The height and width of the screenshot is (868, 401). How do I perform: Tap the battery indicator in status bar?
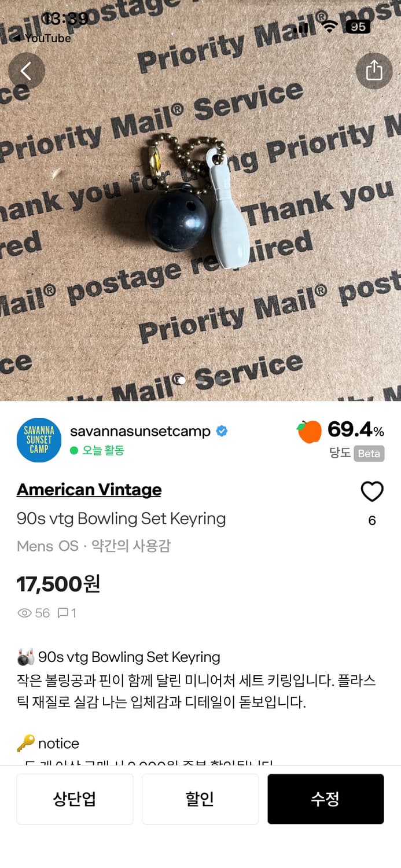[x=358, y=27]
